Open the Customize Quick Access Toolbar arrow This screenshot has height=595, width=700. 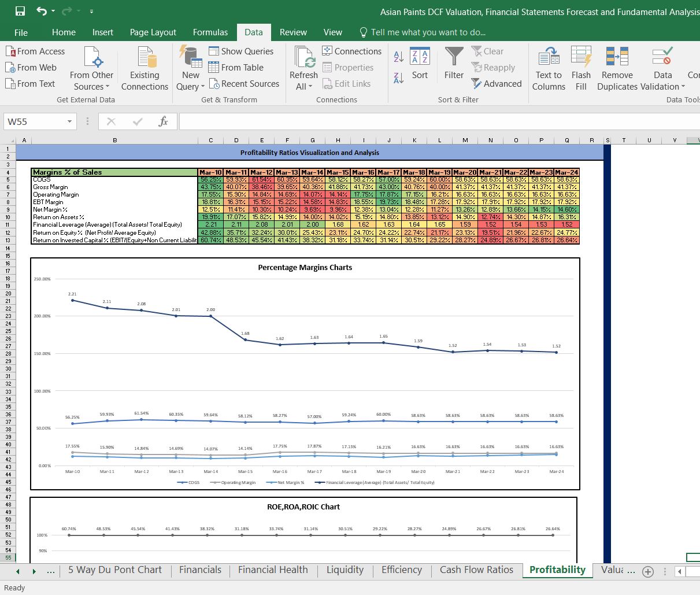91,12
